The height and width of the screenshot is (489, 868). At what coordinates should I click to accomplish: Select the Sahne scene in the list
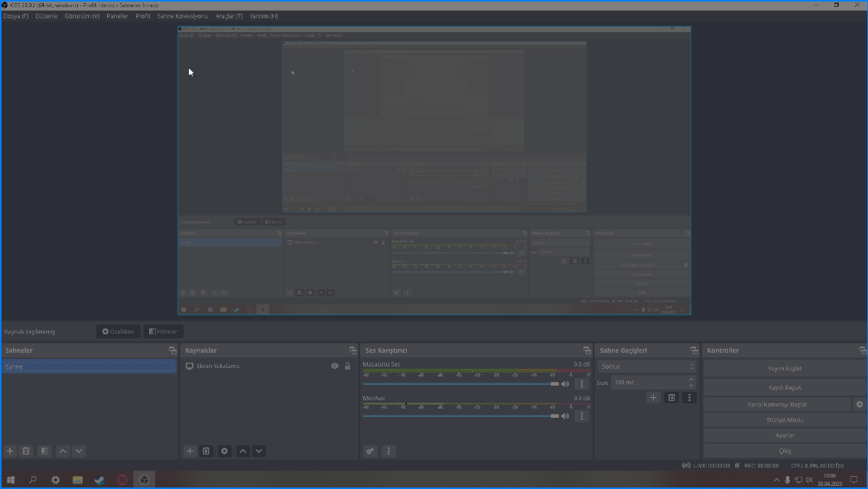click(x=89, y=367)
